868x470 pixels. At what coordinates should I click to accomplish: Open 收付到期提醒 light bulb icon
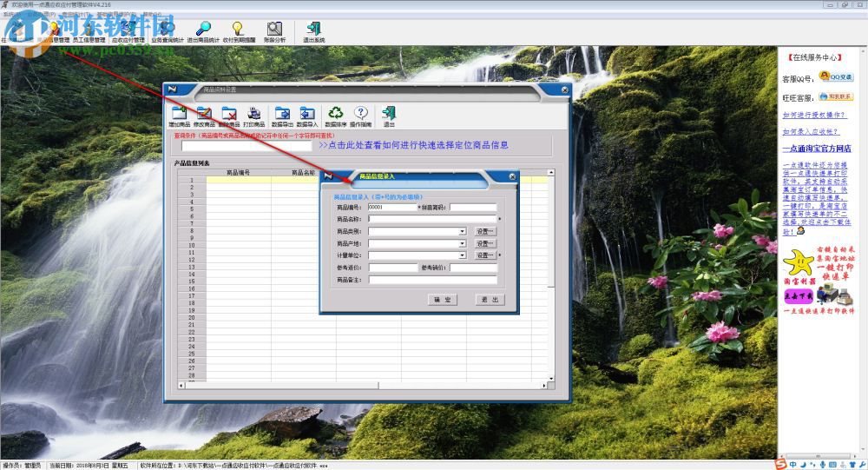[x=239, y=32]
